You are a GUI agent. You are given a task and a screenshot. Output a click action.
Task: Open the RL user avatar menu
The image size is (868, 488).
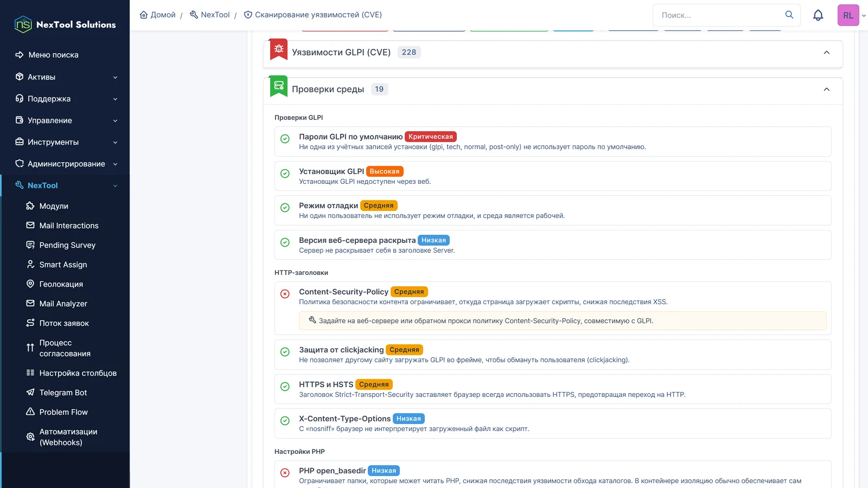coord(848,15)
